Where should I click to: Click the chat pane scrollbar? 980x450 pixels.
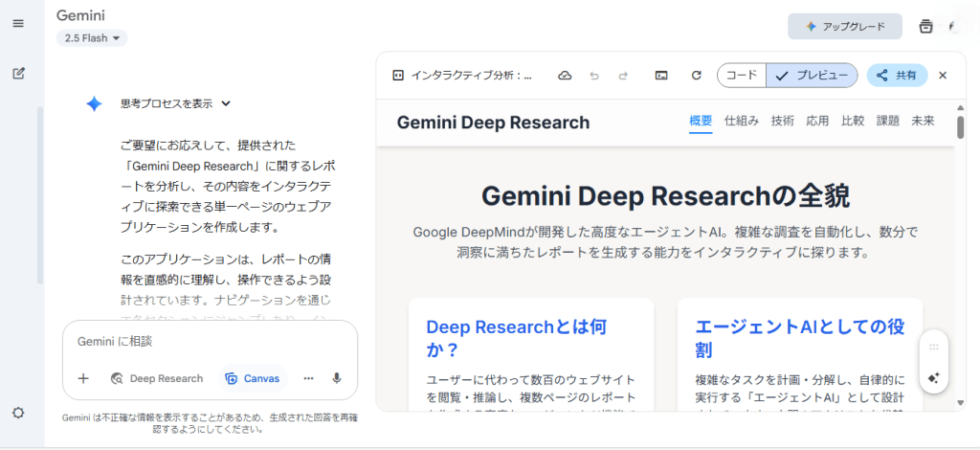pyautogui.click(x=39, y=195)
